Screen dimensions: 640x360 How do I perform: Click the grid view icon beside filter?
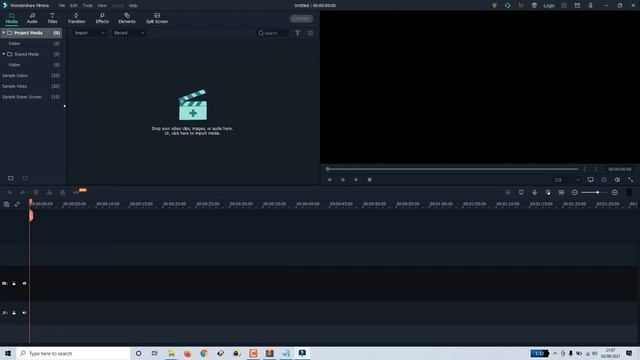310,33
